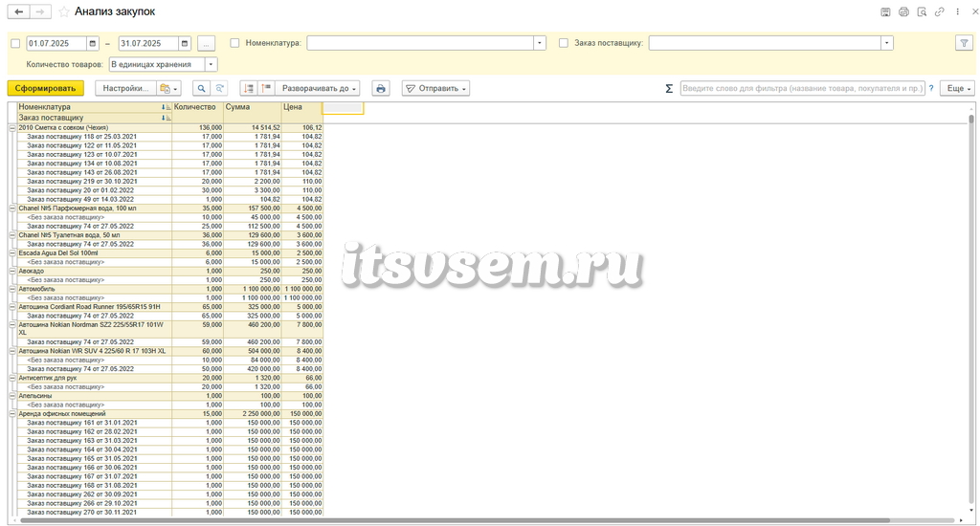
Task: Click the Заказ поставщику filter input field
Action: click(765, 43)
